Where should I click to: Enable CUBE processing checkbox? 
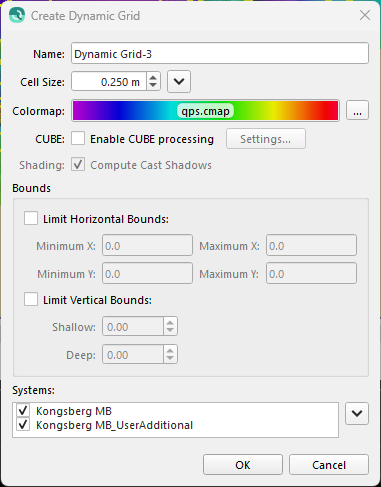(78, 139)
